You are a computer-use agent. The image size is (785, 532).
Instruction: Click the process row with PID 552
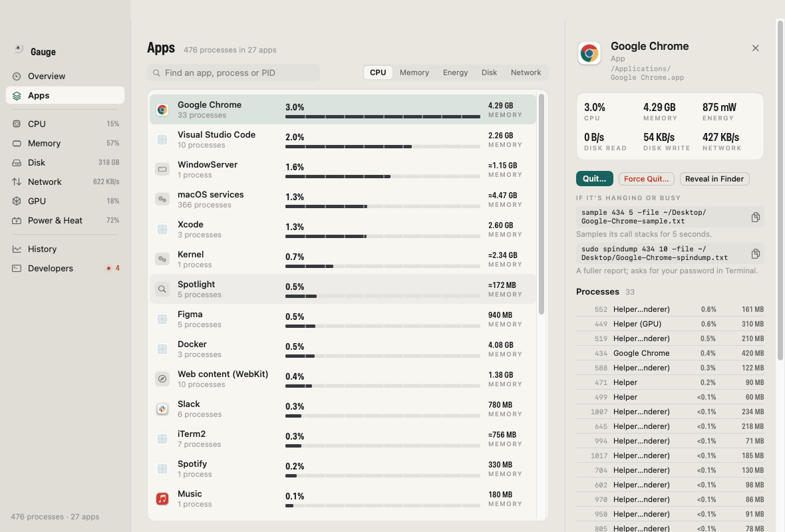point(670,309)
